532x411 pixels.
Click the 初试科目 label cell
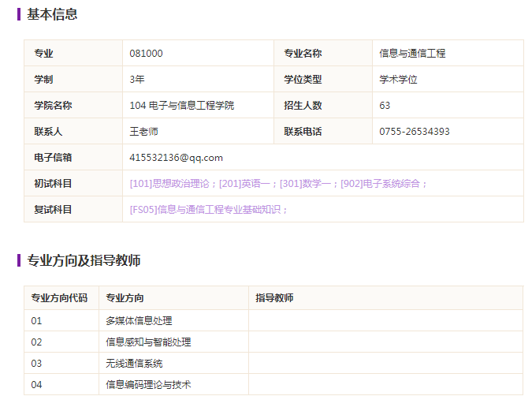pos(73,184)
